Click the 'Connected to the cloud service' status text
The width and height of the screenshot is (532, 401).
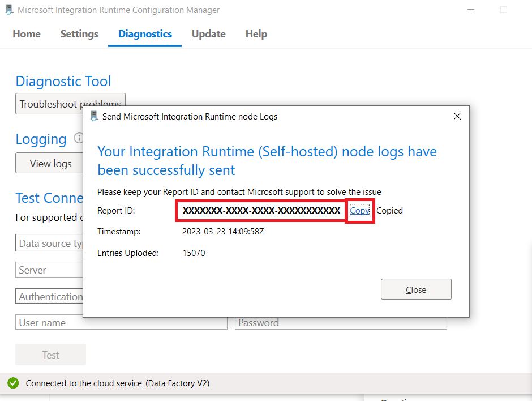(x=118, y=383)
